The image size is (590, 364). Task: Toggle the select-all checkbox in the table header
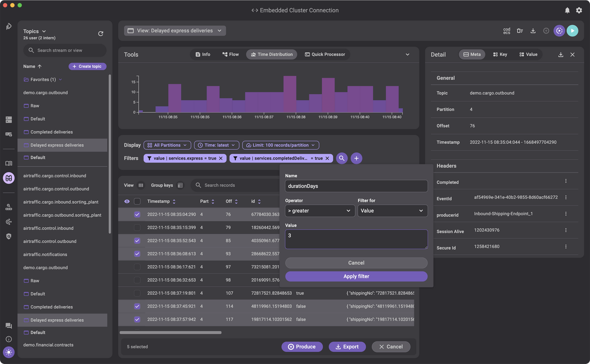[x=137, y=201]
